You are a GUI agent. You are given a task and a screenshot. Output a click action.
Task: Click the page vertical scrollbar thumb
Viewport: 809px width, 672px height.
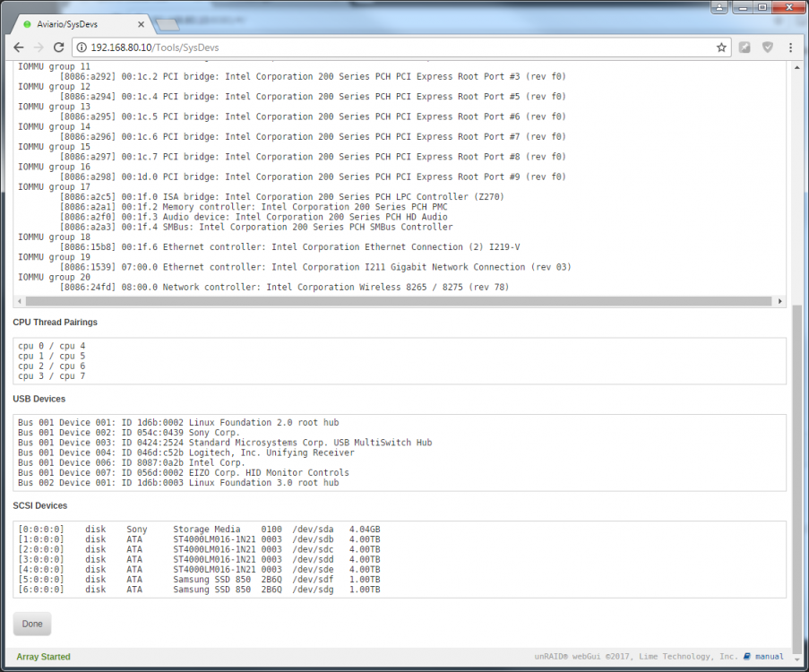[x=797, y=479]
